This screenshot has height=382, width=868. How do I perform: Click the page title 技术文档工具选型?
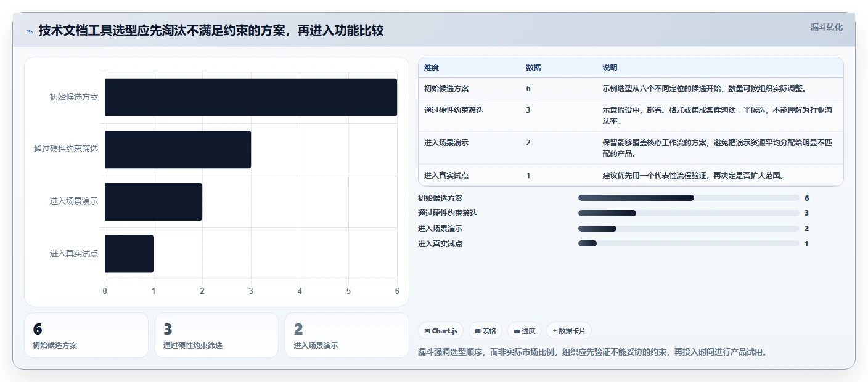[211, 31]
